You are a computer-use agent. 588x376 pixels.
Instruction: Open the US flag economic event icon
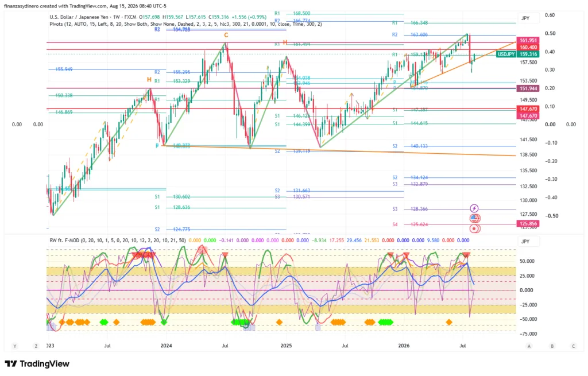pyautogui.click(x=475, y=218)
